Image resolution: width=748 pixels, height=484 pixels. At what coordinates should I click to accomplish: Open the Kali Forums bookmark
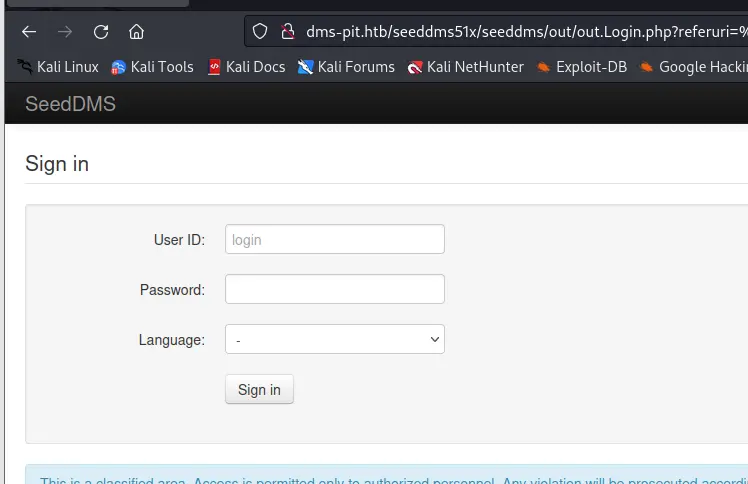(x=346, y=67)
